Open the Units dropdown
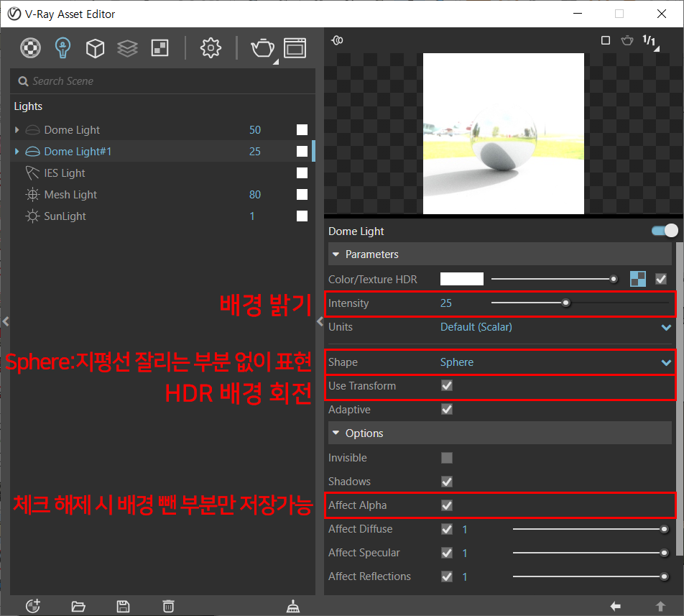Screen dimensions: 684x616 [556, 327]
